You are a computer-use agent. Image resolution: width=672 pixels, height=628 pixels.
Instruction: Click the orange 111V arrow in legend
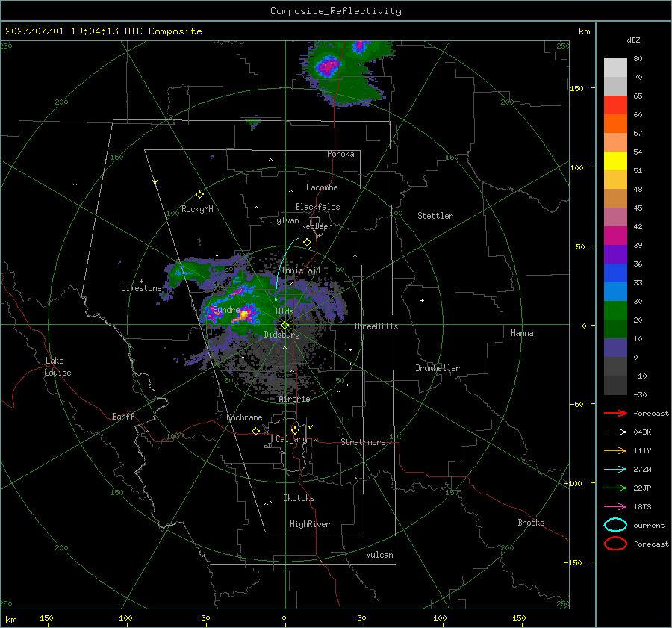click(615, 450)
